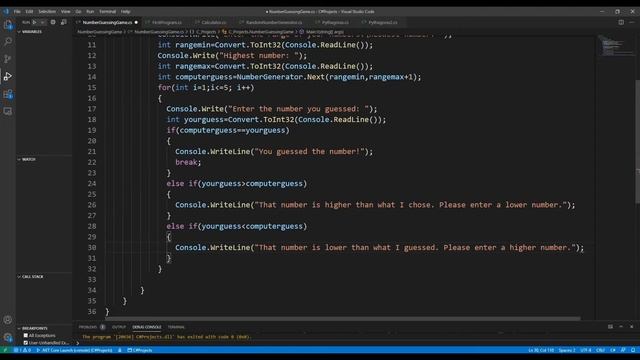Open editor More Actions ellipsis icon

[x=632, y=22]
